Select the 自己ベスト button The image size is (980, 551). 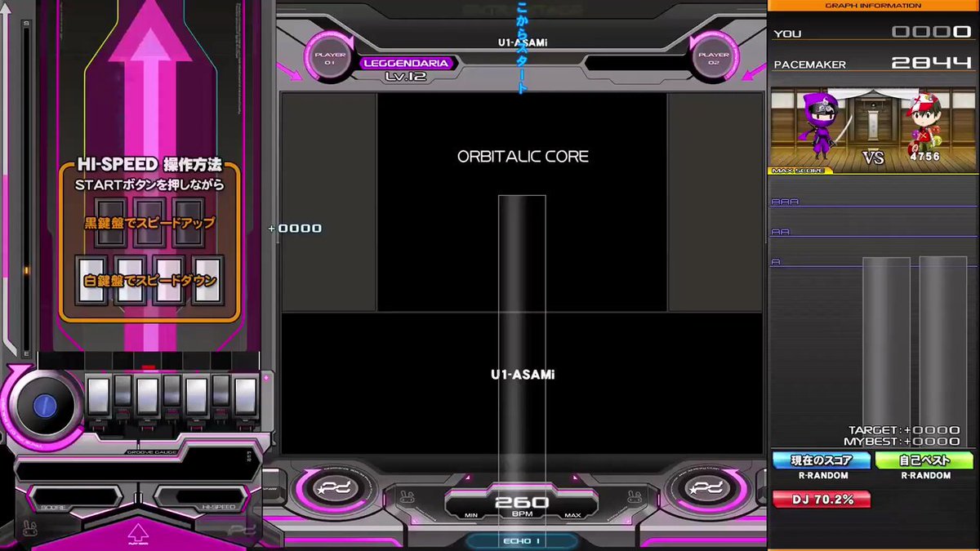pos(924,460)
